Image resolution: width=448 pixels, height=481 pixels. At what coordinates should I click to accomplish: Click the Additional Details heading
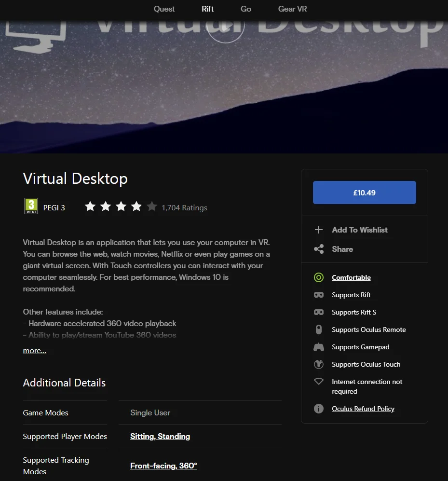pos(65,383)
